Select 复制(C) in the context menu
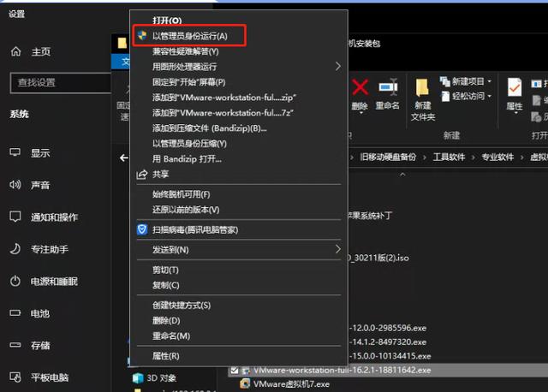The height and width of the screenshot is (392, 548). (165, 285)
